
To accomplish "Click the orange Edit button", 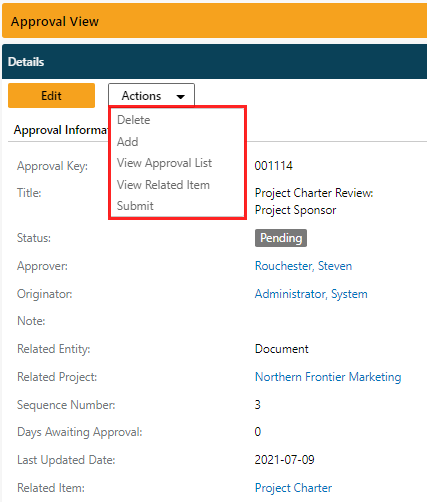I will click(51, 96).
